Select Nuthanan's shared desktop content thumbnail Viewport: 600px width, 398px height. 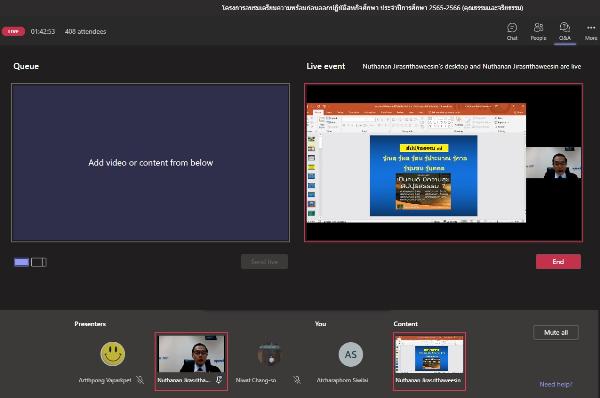tap(429, 354)
